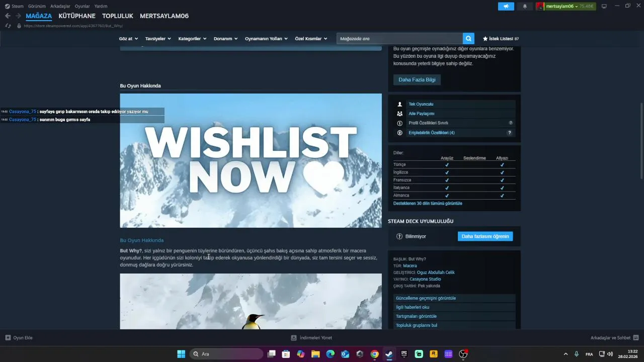
Task: Click the Tek Oyunculu person icon
Action: tap(400, 104)
